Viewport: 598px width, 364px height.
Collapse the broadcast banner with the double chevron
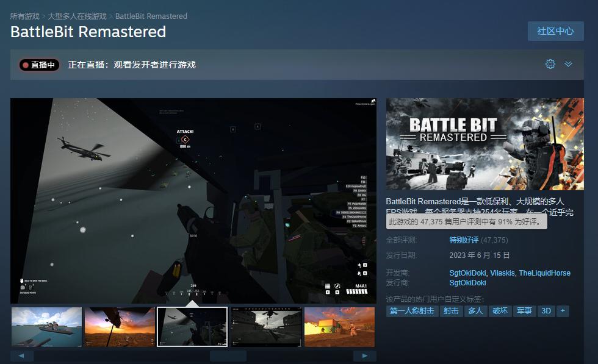[568, 63]
